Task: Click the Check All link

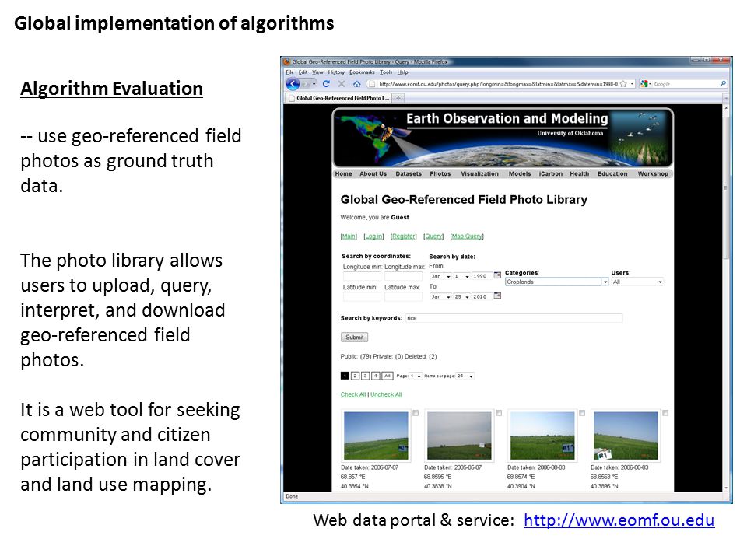Action: [353, 394]
